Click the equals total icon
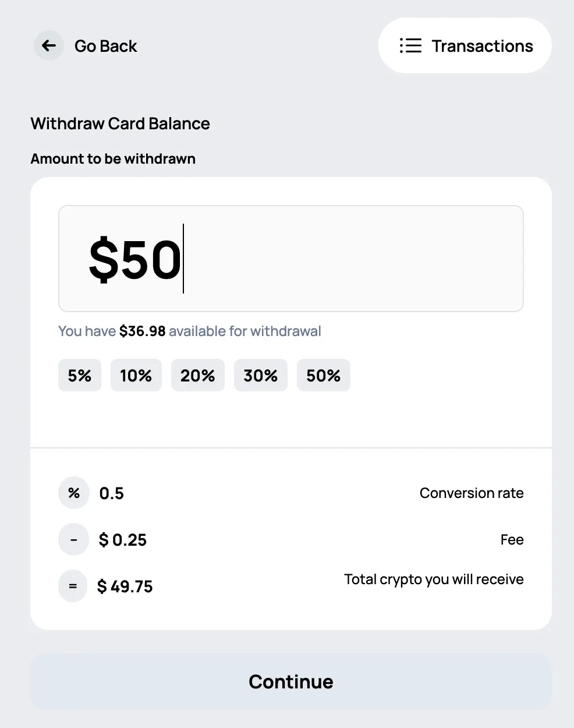Viewport: 574px width, 728px height. tap(73, 586)
